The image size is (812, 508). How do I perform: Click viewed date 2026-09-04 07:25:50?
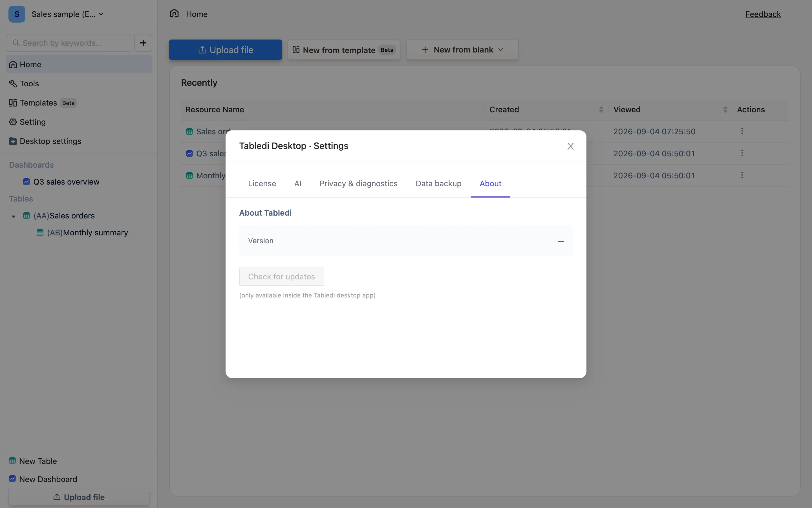[654, 131]
